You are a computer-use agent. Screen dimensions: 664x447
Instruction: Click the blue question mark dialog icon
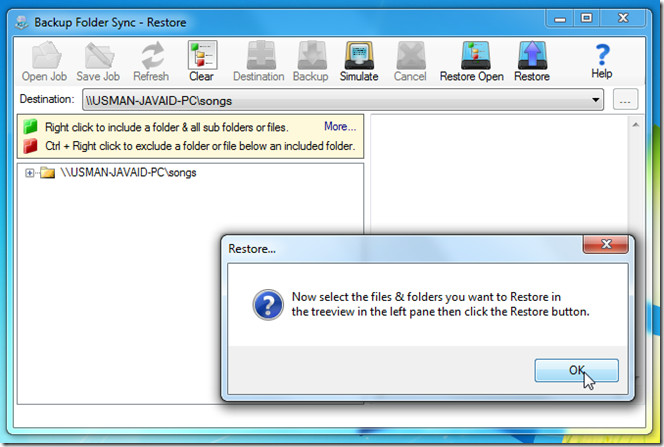(268, 305)
